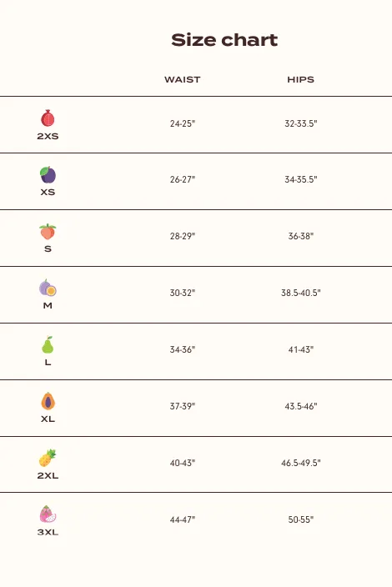Click the 40-43" waist value for 2XL
The image size is (392, 587).
183,463
